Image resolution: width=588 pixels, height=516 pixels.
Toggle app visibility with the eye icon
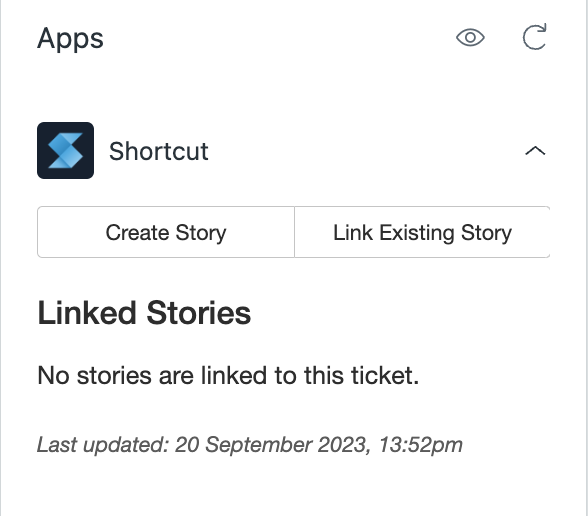(x=470, y=38)
